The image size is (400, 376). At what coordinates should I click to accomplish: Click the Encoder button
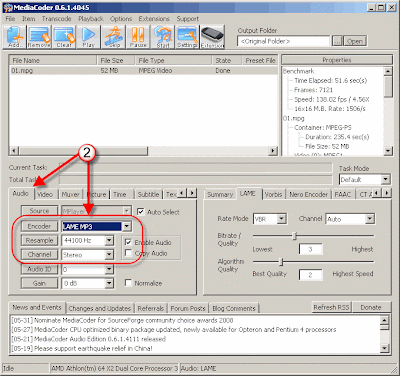pos(39,226)
